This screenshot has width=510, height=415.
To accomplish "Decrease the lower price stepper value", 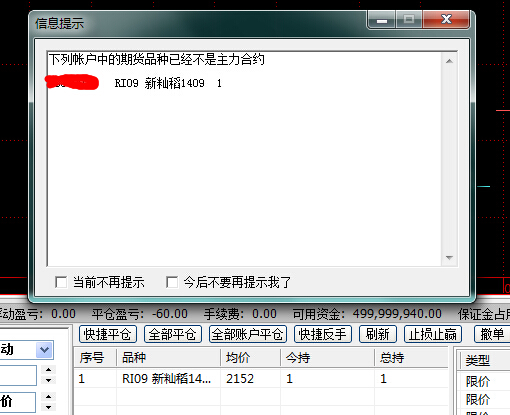I will (x=49, y=407).
